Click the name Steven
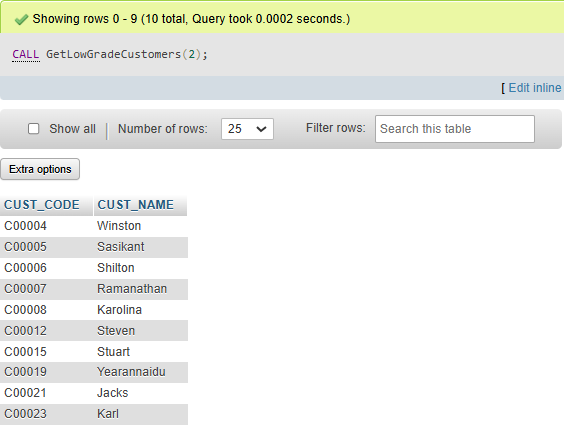 pyautogui.click(x=116, y=331)
